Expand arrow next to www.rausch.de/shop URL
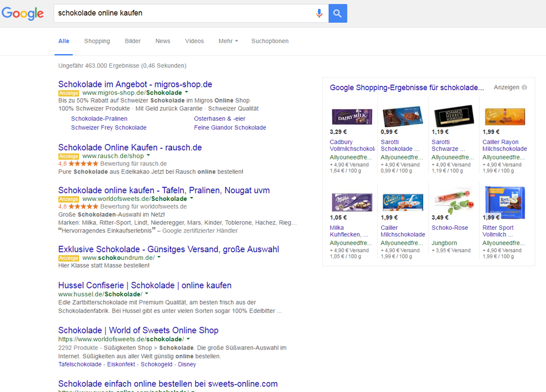Screen dimensions: 546x392 tap(149, 156)
